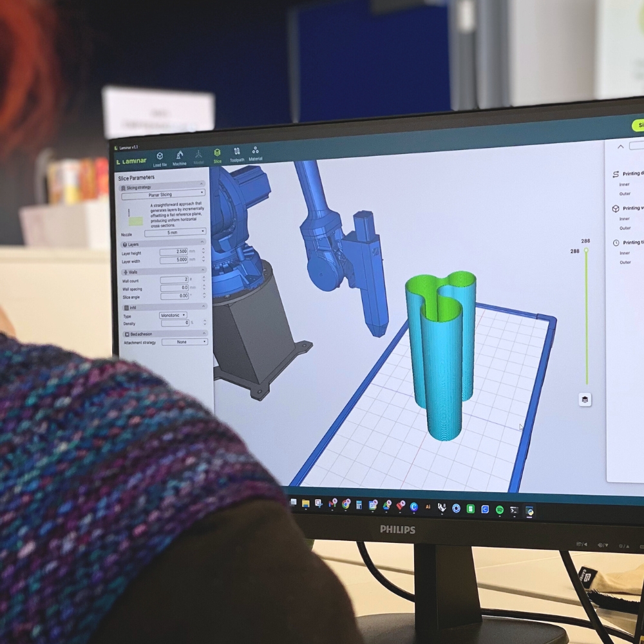The image size is (644, 644).
Task: Collapse the Walls section
Action: [202, 269]
